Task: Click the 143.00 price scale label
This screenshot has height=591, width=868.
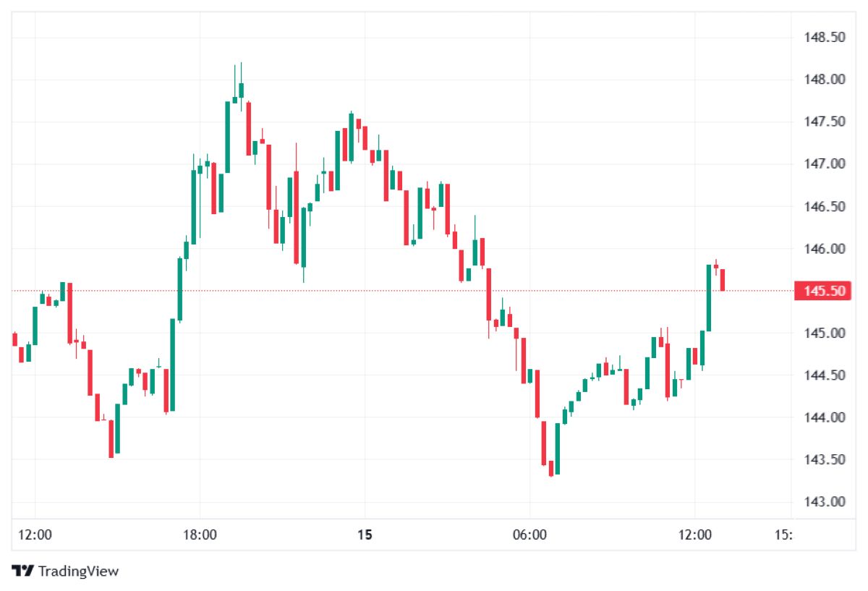Action: pos(825,502)
